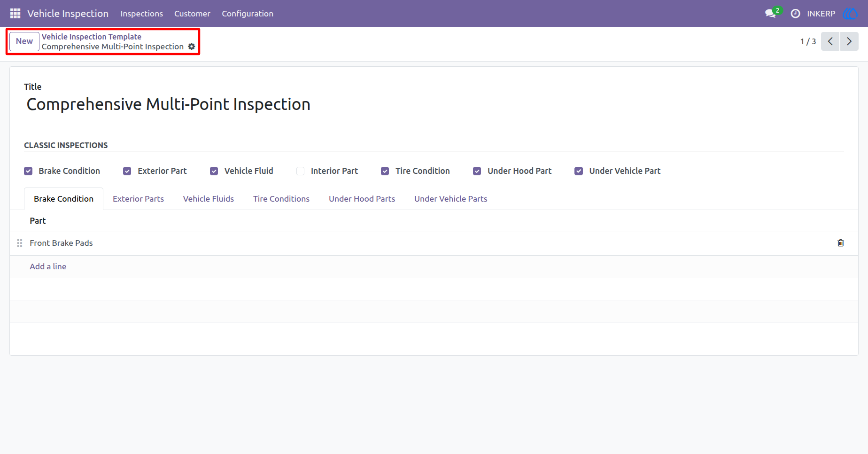The width and height of the screenshot is (868, 454).
Task: Grab the Front Brake Pads drag handle
Action: point(20,243)
